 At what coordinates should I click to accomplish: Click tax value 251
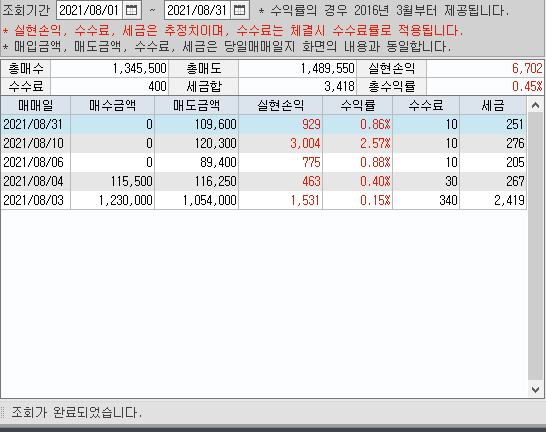515,124
